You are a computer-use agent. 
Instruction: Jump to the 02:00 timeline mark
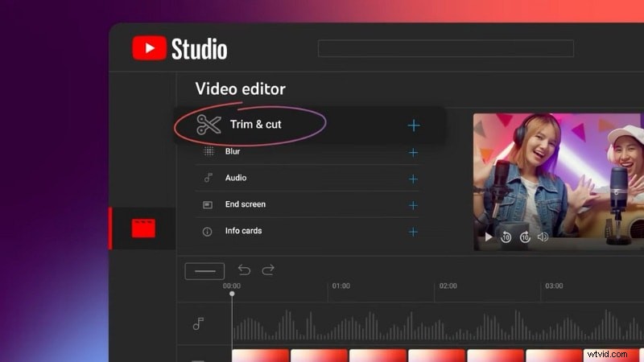pos(448,286)
